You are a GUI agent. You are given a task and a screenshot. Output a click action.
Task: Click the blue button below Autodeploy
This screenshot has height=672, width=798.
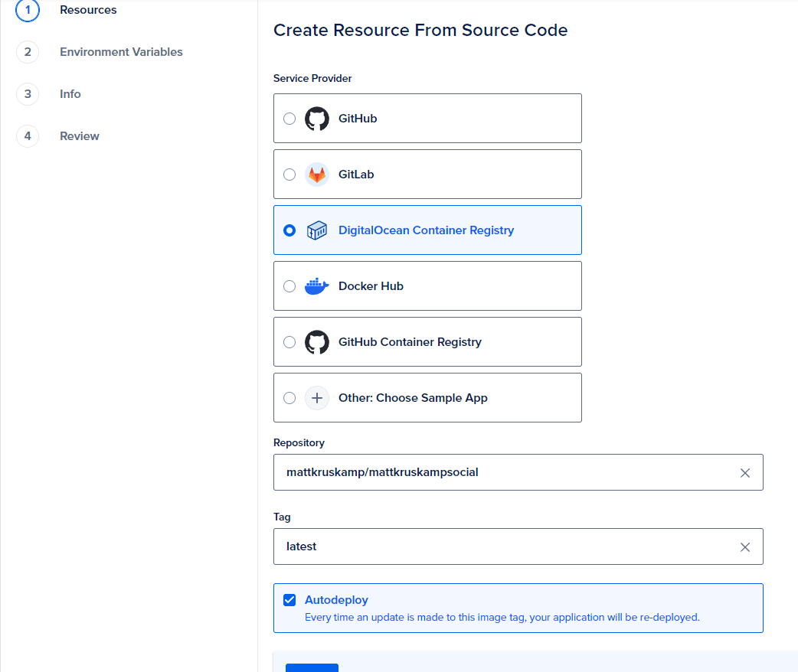coord(312,667)
